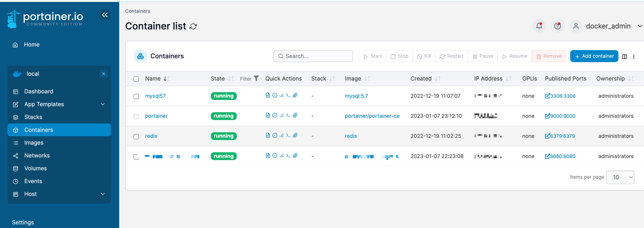
Task: Click the refresh icon next to Container list
Action: 193,27
